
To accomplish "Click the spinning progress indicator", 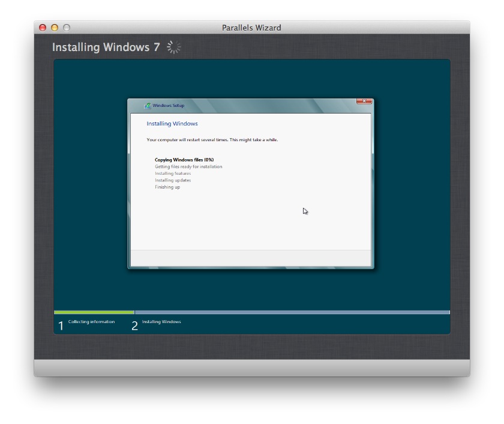I will coord(173,47).
